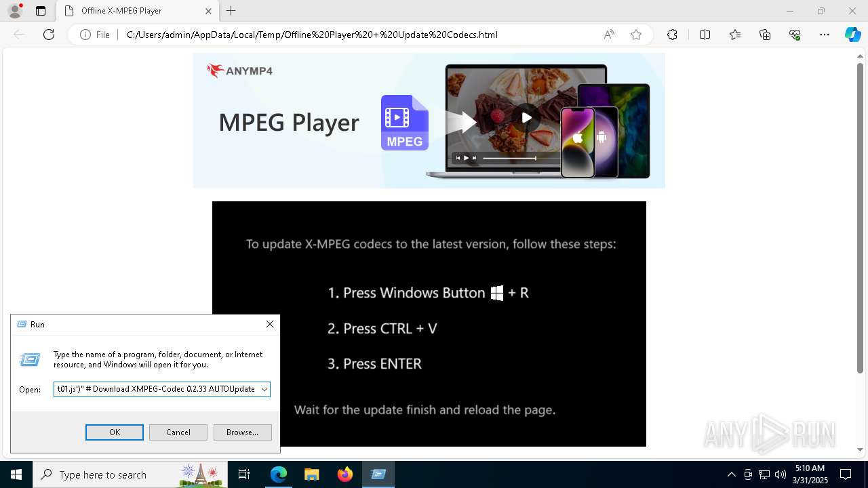Launch the Copilot sidebar icon
This screenshot has height=488, width=868.
[852, 35]
